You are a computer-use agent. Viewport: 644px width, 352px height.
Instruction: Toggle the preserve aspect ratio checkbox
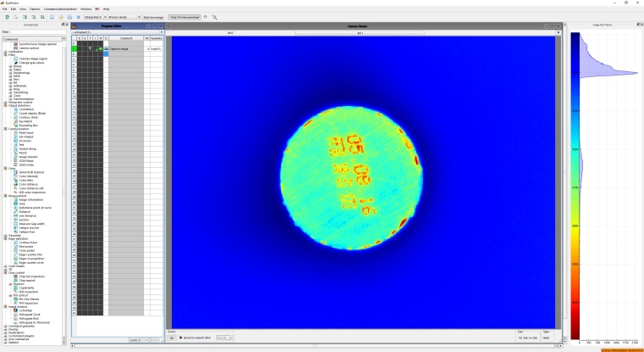coord(180,338)
